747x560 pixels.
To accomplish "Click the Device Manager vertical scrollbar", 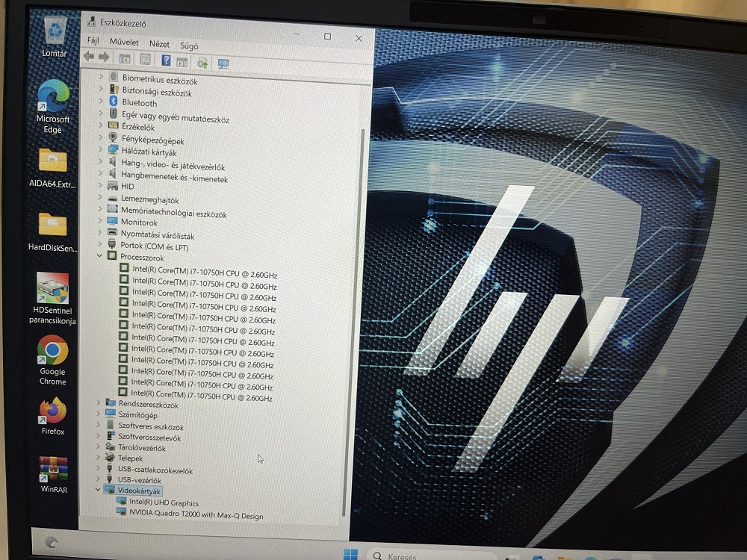I will [353, 321].
